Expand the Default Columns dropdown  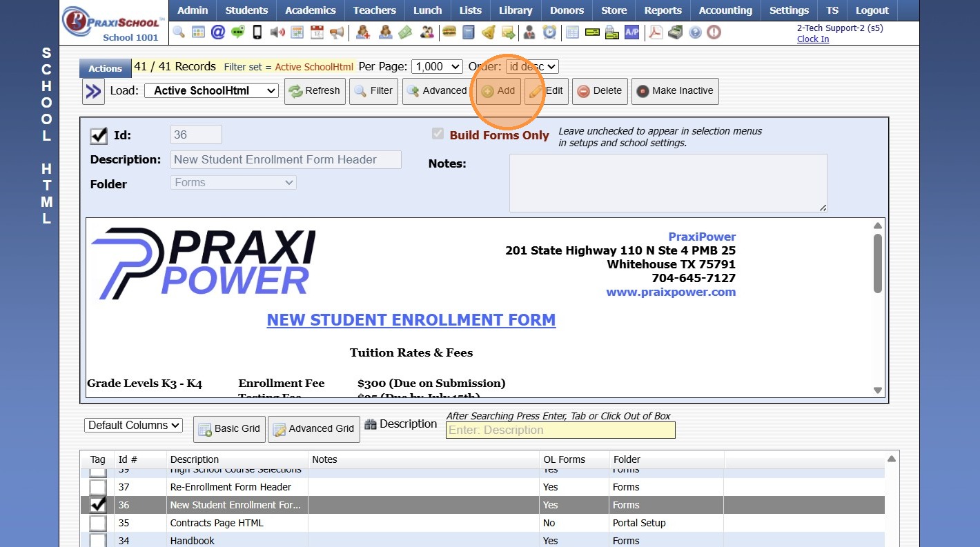tap(133, 426)
